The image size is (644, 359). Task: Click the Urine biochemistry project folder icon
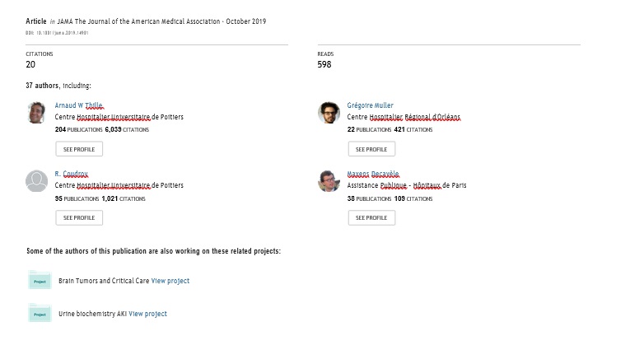pyautogui.click(x=40, y=313)
